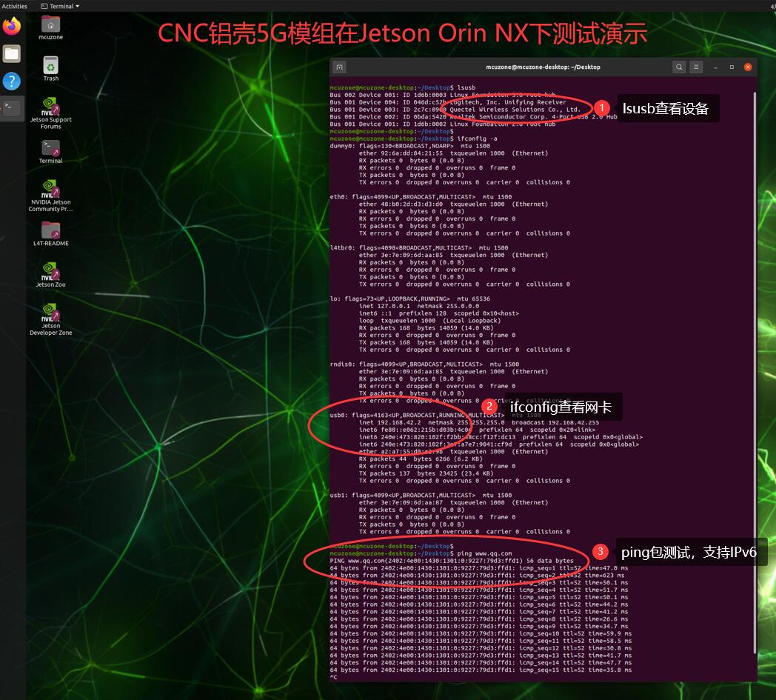The height and width of the screenshot is (700, 776).
Task: Click the terminal title mcuzone@mcuzone-desktop
Action: tap(543, 67)
